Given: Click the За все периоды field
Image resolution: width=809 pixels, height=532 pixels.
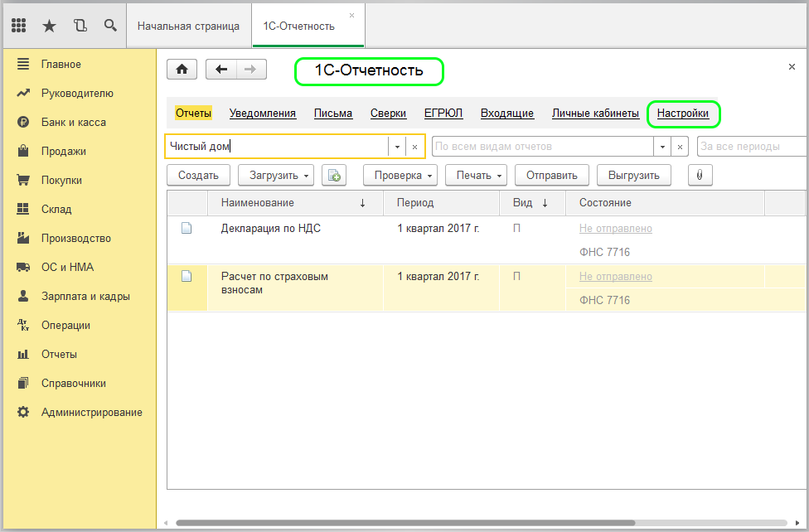Looking at the screenshot, I should [x=753, y=147].
